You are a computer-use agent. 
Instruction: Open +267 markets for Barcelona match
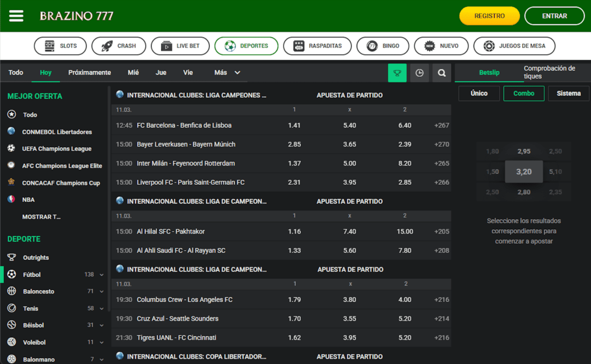click(x=441, y=125)
